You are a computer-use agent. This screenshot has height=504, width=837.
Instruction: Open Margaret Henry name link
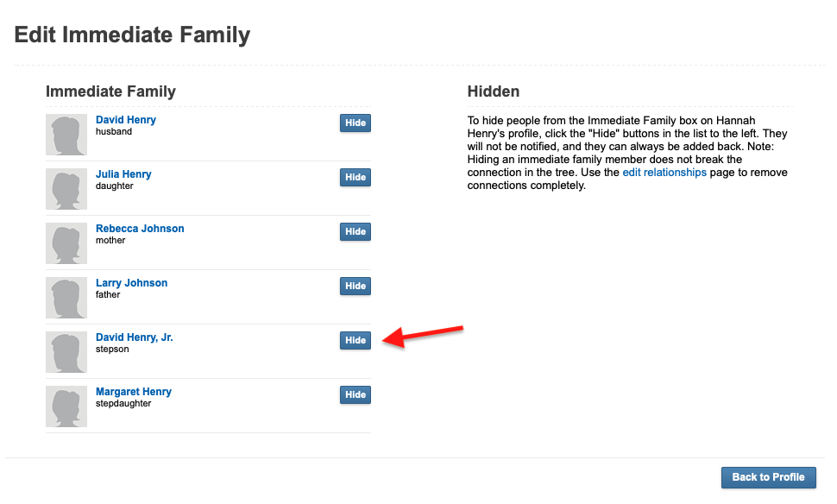134,392
